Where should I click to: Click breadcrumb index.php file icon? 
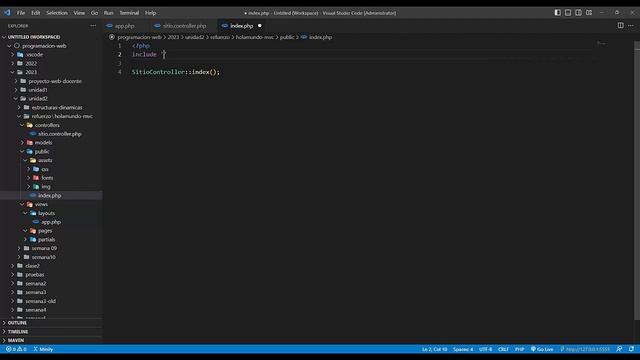click(304, 37)
